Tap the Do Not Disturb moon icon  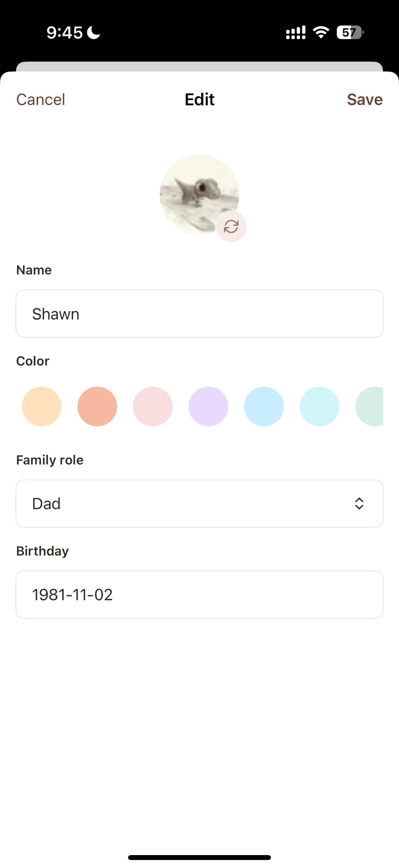pyautogui.click(x=93, y=33)
